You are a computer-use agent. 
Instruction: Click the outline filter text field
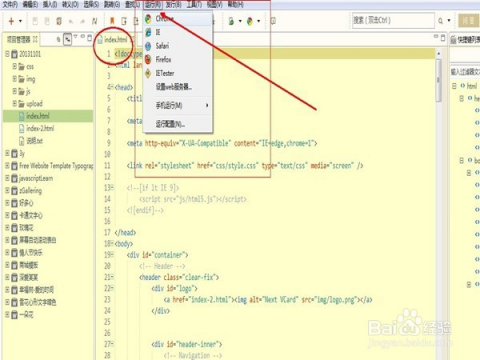(465, 71)
